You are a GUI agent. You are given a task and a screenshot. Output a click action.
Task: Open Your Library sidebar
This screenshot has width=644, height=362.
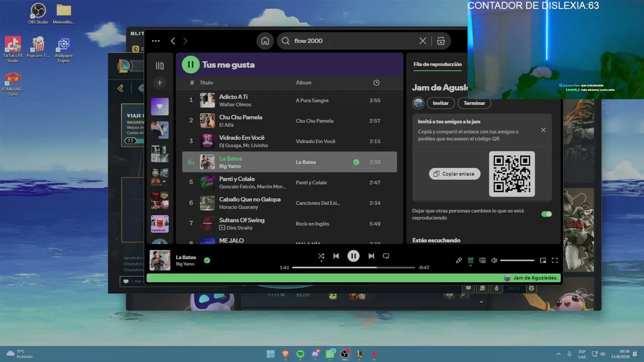coord(159,65)
